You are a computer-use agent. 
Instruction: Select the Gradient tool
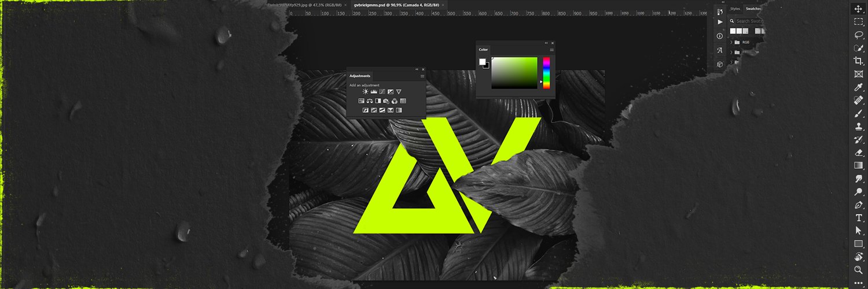(859, 165)
